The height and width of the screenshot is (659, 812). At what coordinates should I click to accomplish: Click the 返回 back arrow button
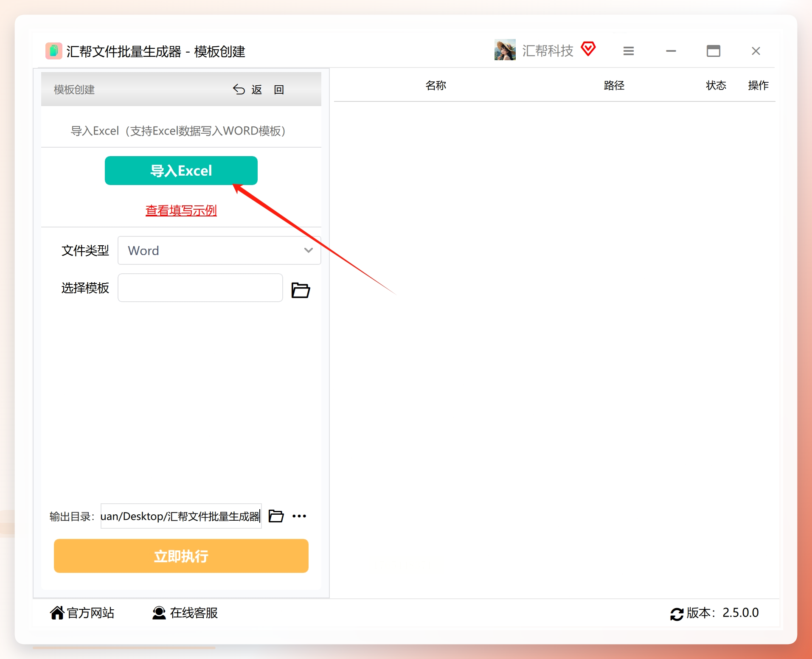pos(258,90)
